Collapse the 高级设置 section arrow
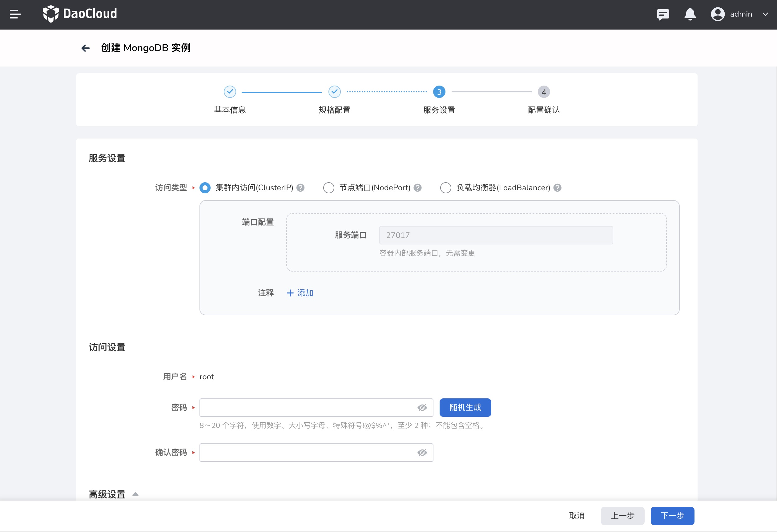 pyautogui.click(x=135, y=494)
